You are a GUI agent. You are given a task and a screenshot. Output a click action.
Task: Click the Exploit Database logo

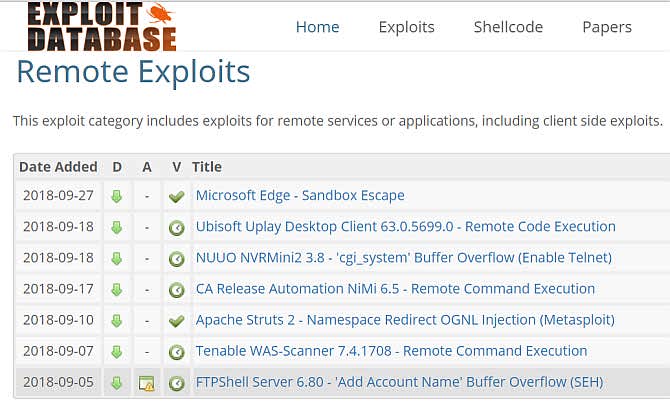click(102, 27)
